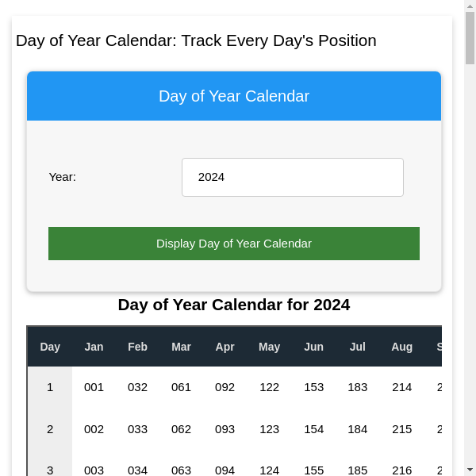Screen dimensions: 476x476
Task: Click the scrollbar down arrow
Action: click(x=470, y=470)
